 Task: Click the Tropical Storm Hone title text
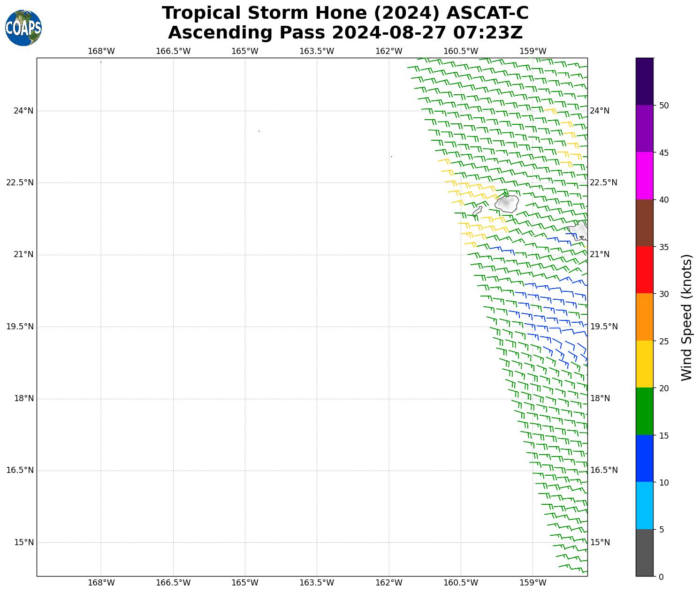coord(345,13)
